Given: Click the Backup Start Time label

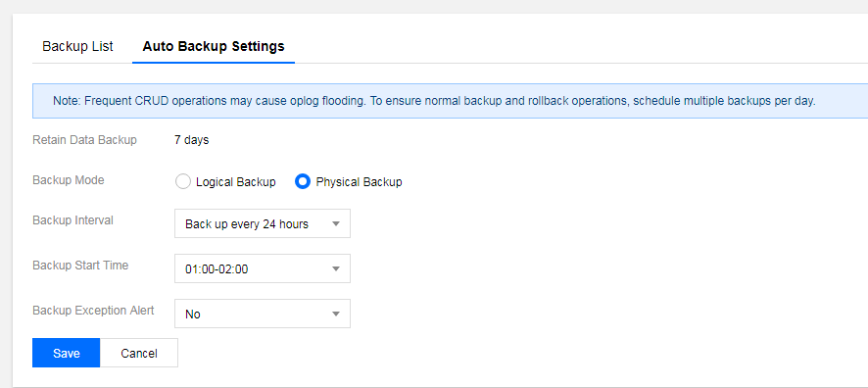Looking at the screenshot, I should pos(80,266).
